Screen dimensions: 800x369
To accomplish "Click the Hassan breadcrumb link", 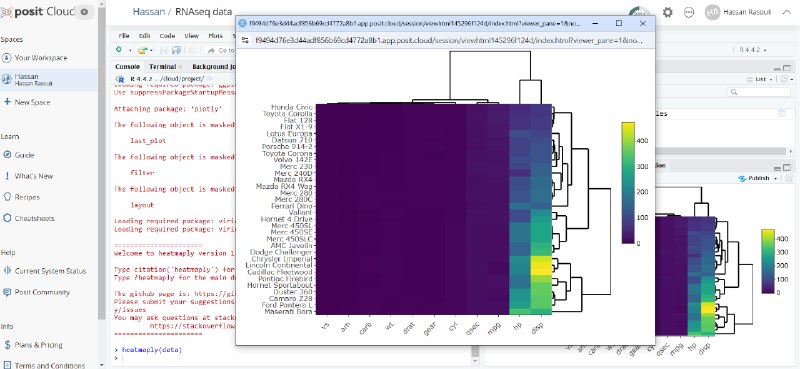I will 149,11.
